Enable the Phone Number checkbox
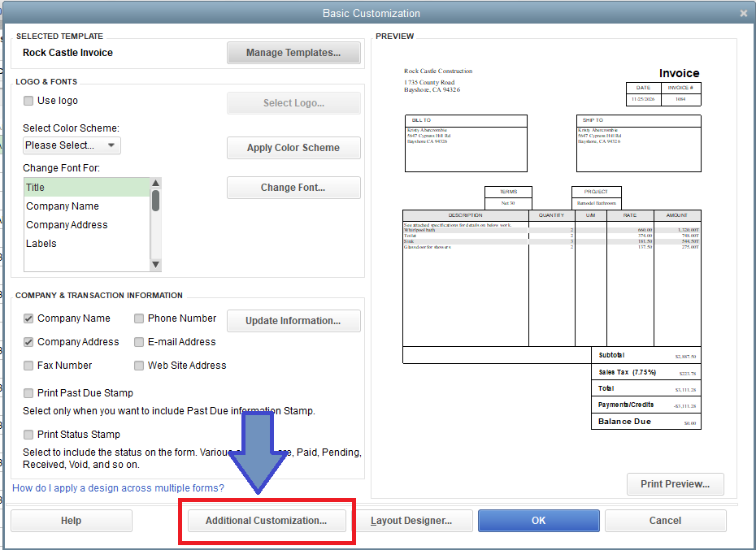 pyautogui.click(x=139, y=318)
